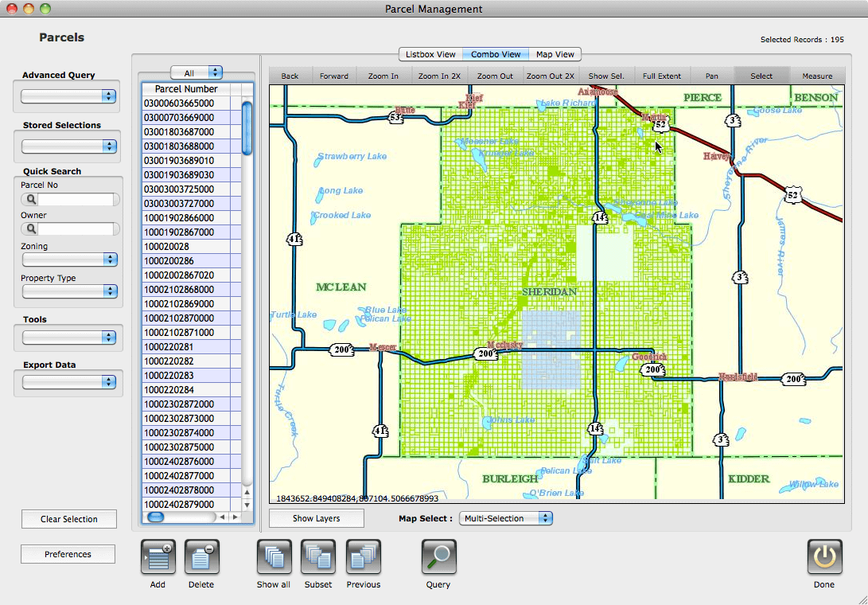Image resolution: width=868 pixels, height=605 pixels.
Task: Switch to Combo View tab
Action: pos(496,54)
